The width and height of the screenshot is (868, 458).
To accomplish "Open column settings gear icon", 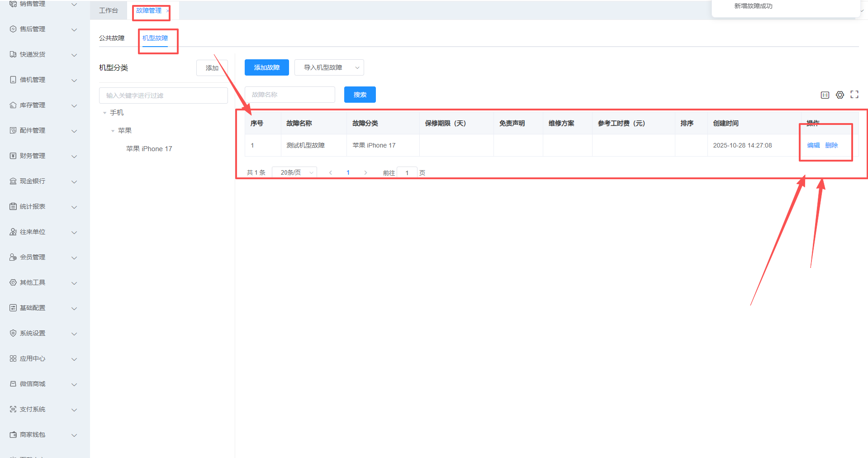I will click(x=840, y=95).
